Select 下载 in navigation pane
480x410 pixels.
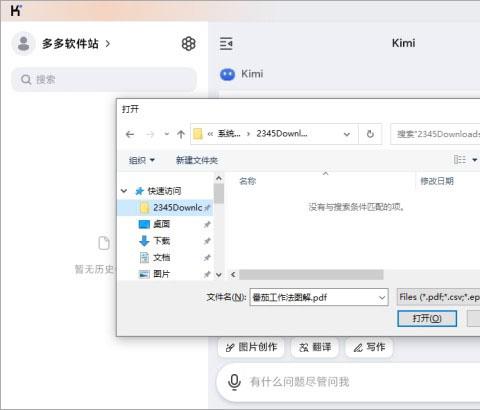161,241
